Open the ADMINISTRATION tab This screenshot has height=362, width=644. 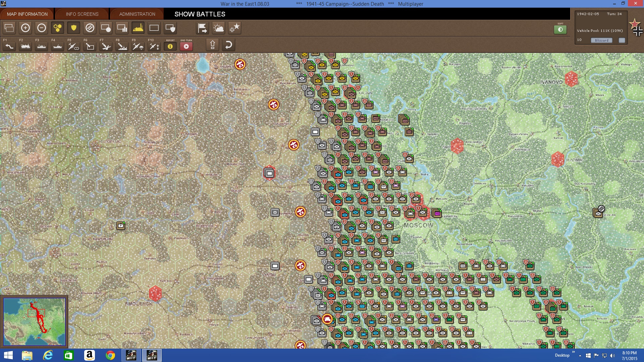click(x=137, y=14)
